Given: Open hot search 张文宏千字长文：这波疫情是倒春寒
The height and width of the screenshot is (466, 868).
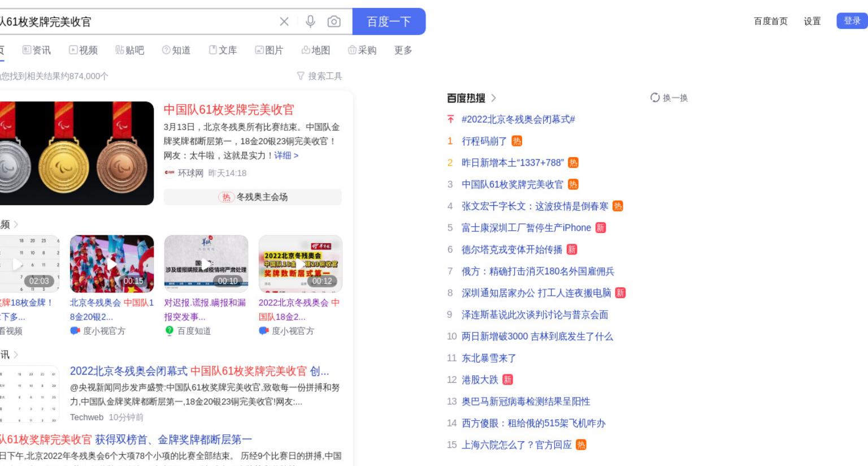Looking at the screenshot, I should (x=535, y=206).
